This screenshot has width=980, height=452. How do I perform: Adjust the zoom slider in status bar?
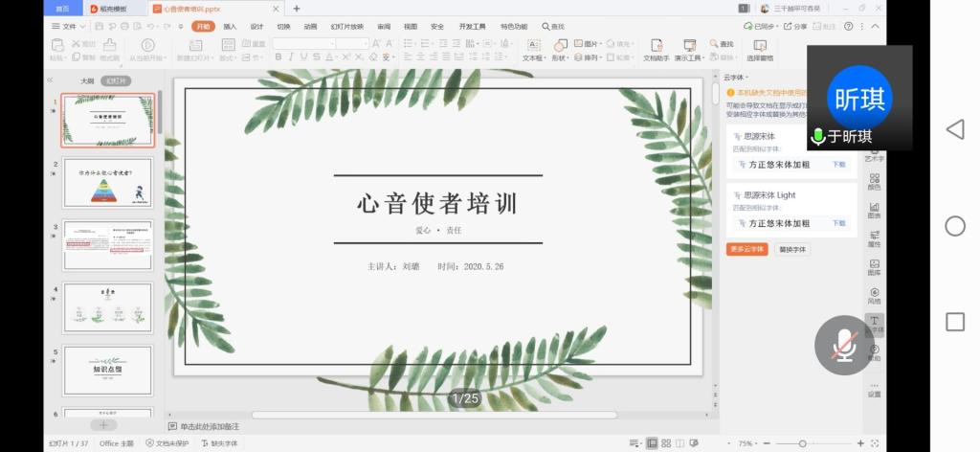point(802,443)
